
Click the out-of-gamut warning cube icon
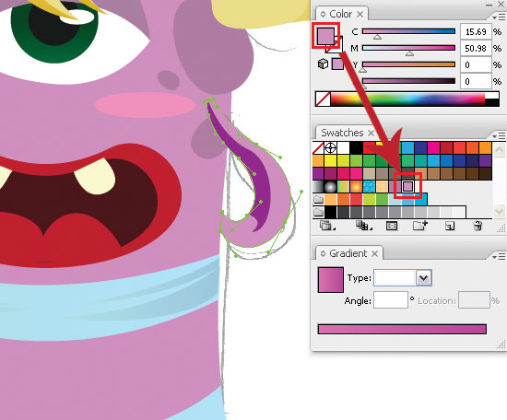(323, 64)
